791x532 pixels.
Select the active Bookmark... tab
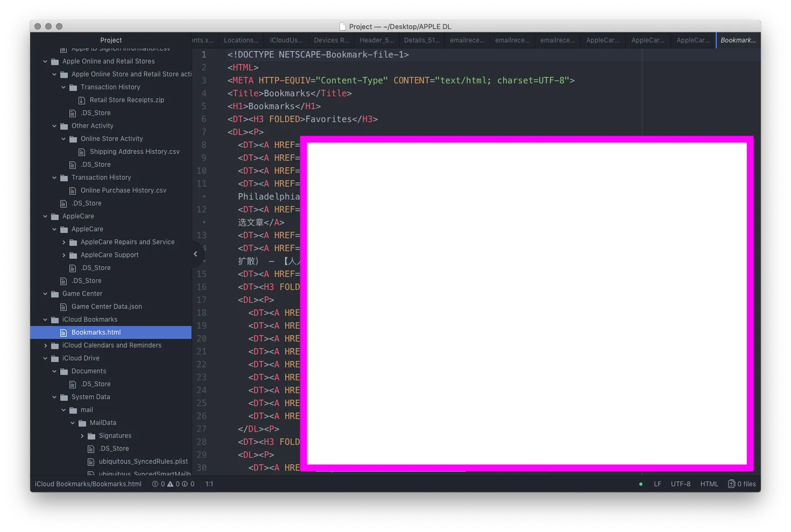click(x=738, y=40)
